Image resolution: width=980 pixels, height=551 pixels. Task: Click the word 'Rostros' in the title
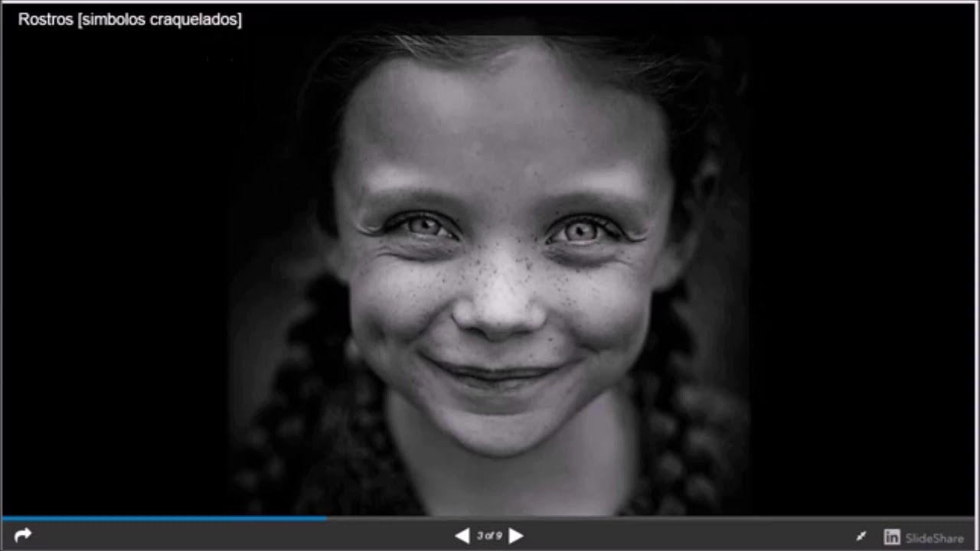pos(45,20)
